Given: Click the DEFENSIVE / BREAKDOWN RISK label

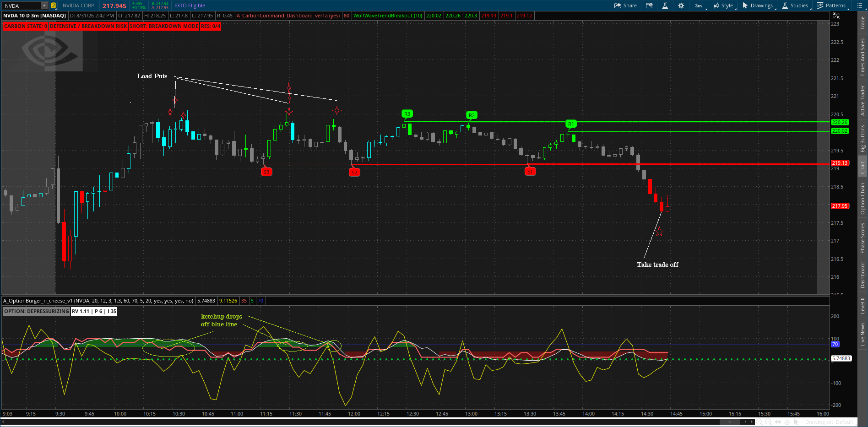Looking at the screenshot, I should (x=88, y=26).
